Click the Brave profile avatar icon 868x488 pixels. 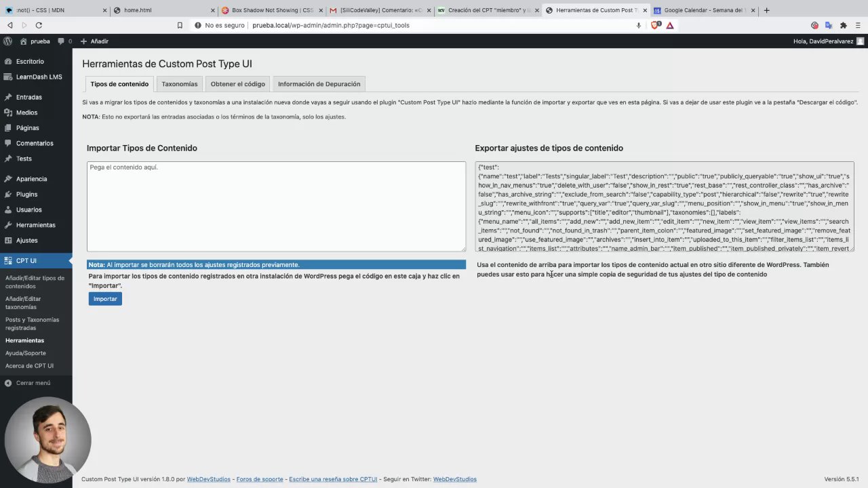[814, 25]
